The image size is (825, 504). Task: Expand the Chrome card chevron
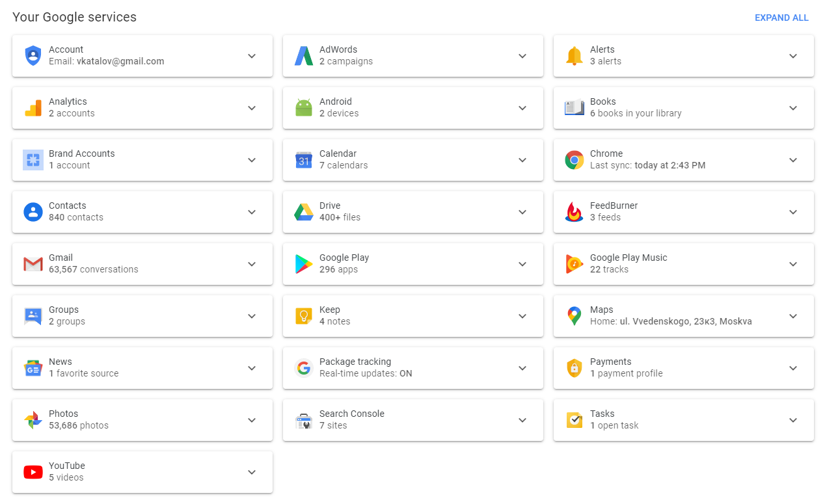coord(793,160)
